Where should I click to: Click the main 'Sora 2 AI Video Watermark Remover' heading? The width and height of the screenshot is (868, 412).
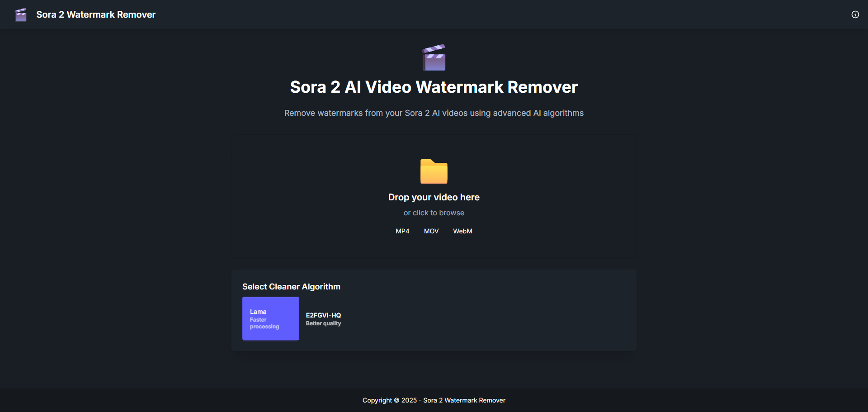[434, 87]
